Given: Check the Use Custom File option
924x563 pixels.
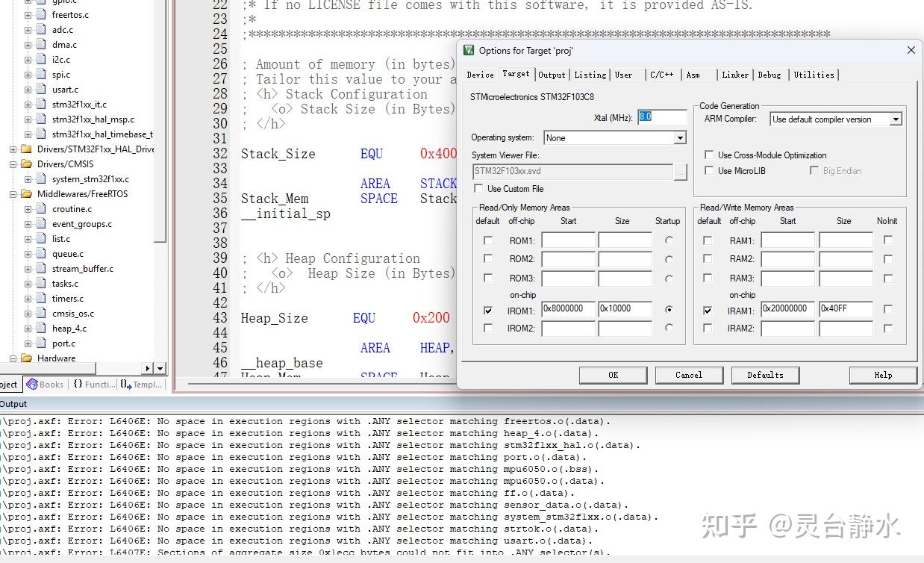Looking at the screenshot, I should click(x=478, y=189).
